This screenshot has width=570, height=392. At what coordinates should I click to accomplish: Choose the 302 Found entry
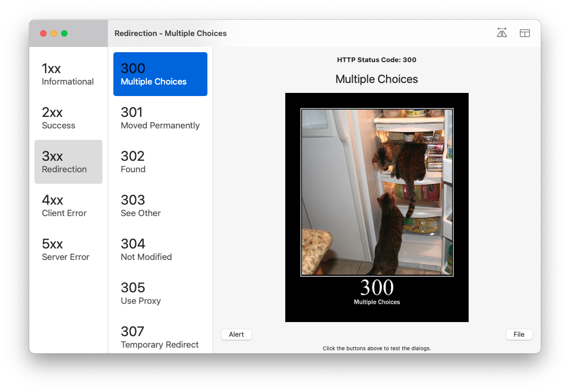[160, 162]
